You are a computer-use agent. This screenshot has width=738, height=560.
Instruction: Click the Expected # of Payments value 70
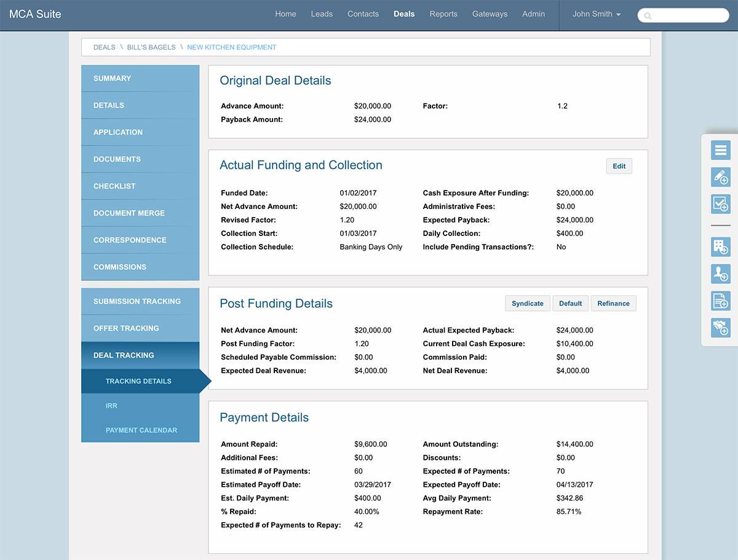(x=560, y=471)
